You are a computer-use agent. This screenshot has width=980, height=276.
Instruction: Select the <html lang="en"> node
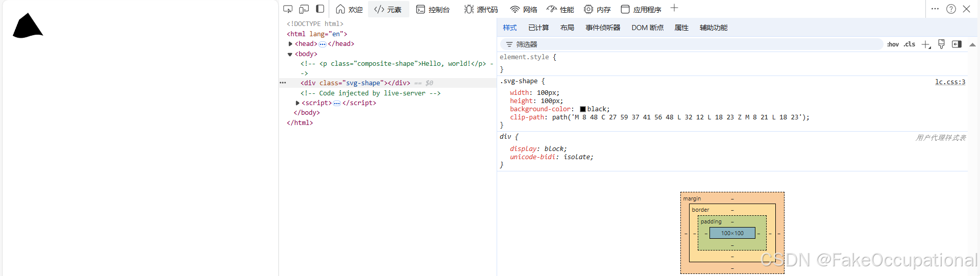tap(317, 34)
